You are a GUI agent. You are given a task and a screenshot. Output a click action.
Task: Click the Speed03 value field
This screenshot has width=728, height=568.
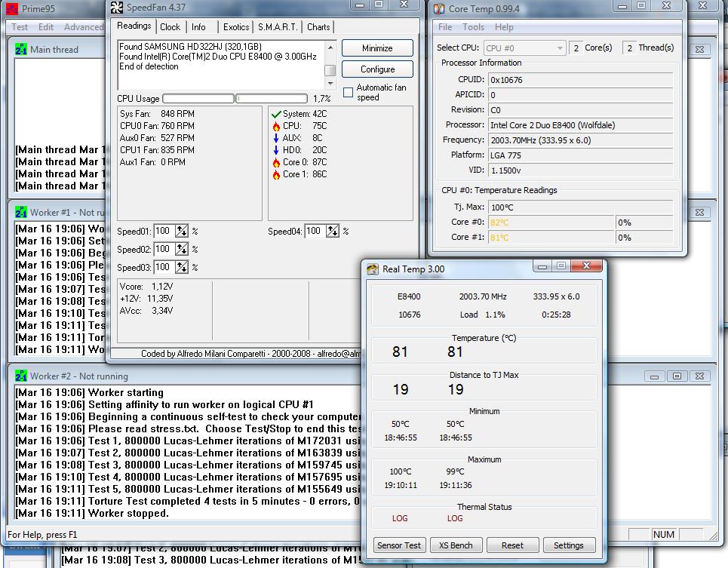click(164, 267)
